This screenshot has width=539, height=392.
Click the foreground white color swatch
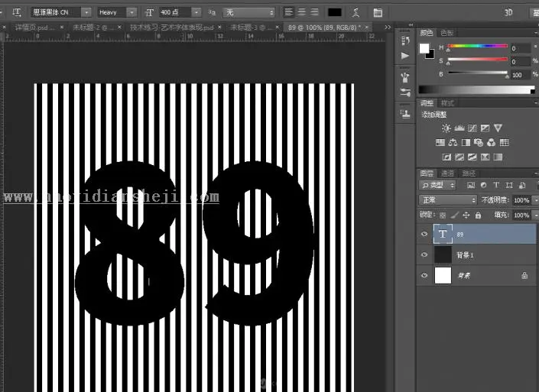pos(424,48)
